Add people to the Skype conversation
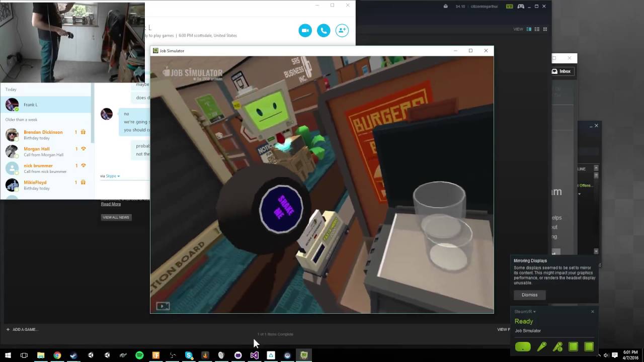Image resolution: width=644 pixels, height=362 pixels. [342, 30]
